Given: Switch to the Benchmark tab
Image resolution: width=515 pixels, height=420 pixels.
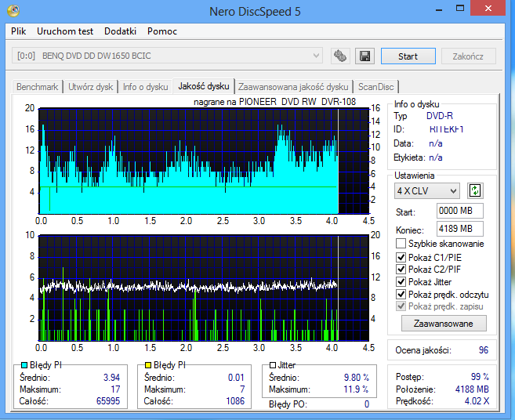Looking at the screenshot, I should (x=38, y=87).
